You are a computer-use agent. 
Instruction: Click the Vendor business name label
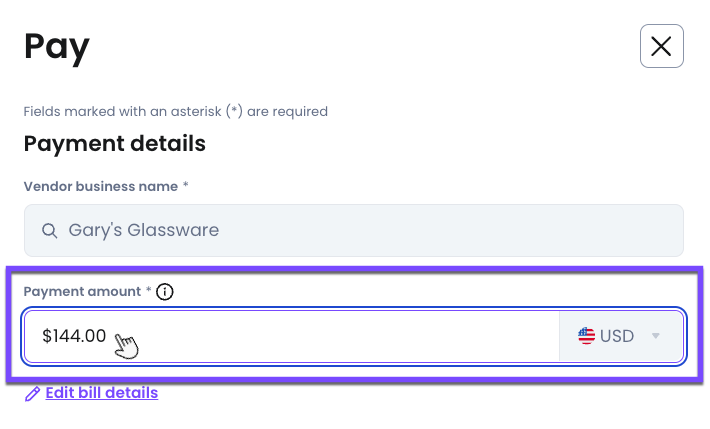[x=100, y=187]
